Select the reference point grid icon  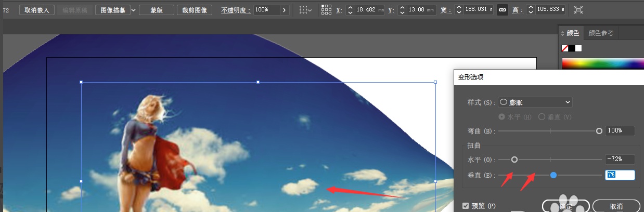coord(326,9)
